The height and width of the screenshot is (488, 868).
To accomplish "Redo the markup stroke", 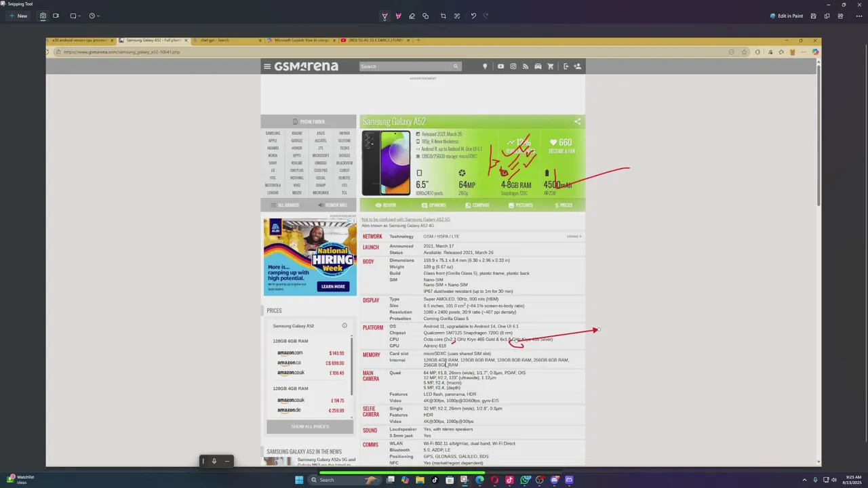I will (486, 16).
